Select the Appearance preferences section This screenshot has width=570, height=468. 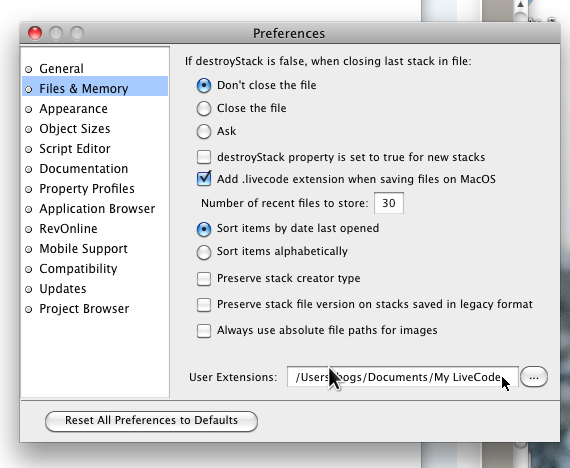[95, 109]
